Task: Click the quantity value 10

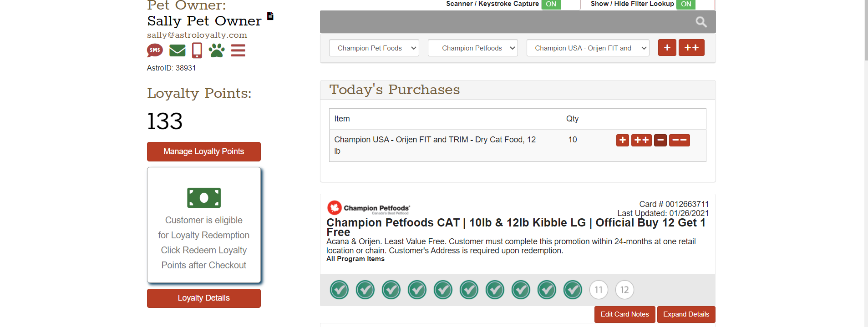Action: (x=573, y=140)
